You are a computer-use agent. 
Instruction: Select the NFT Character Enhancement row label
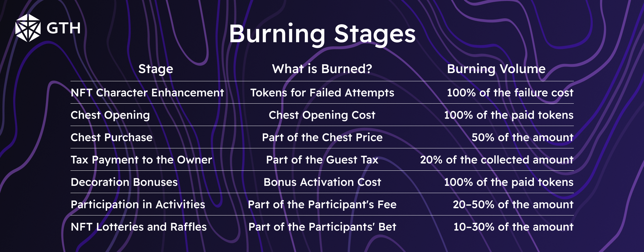(147, 93)
